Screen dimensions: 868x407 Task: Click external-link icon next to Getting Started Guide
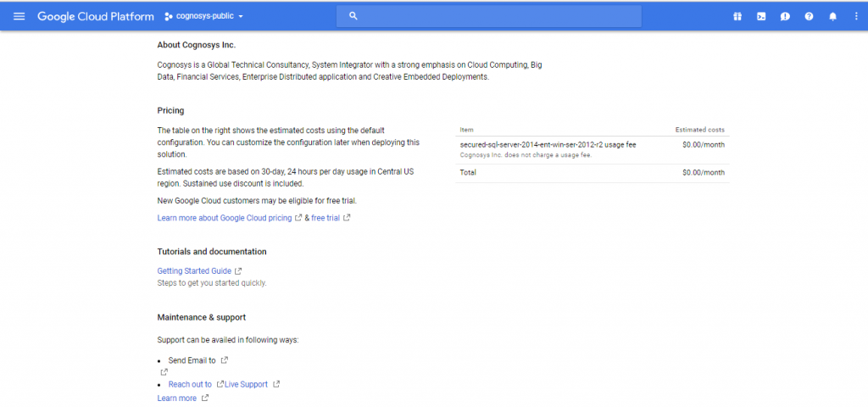tap(238, 270)
